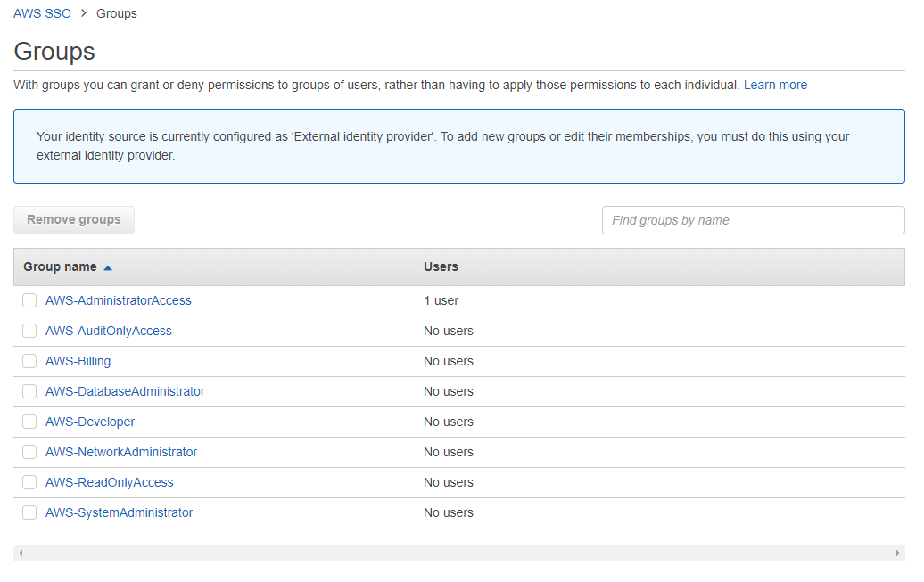Check the AWS-Developer checkbox
Viewport: 924px width, 582px height.
[29, 422]
